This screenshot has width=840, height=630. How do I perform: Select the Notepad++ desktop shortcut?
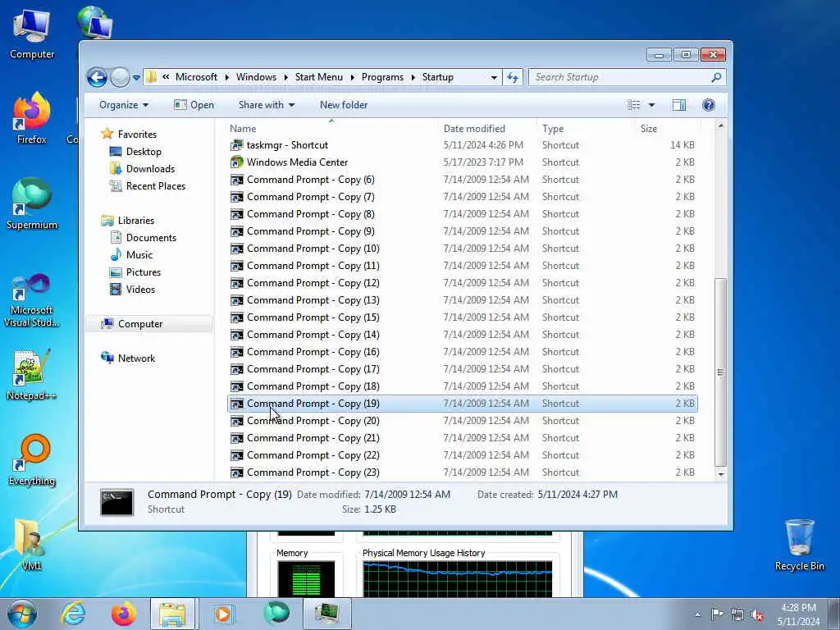click(x=32, y=374)
